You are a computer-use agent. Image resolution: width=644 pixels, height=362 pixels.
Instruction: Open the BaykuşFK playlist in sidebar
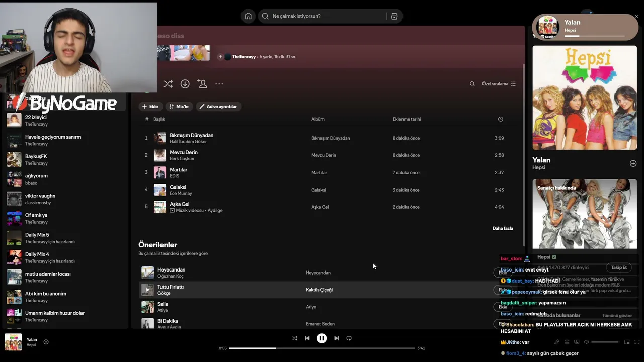coord(65,159)
